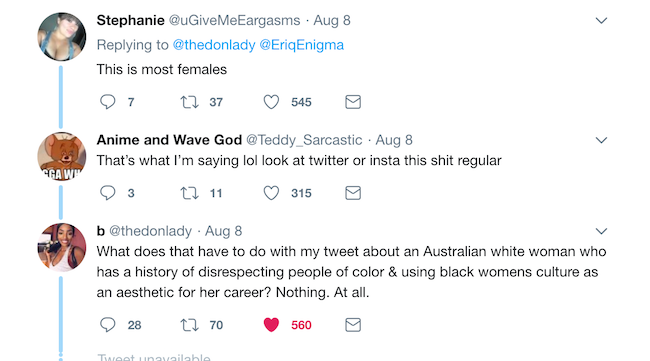Open the @thedonlady mention link
The width and height of the screenshot is (650, 361).
(x=214, y=45)
